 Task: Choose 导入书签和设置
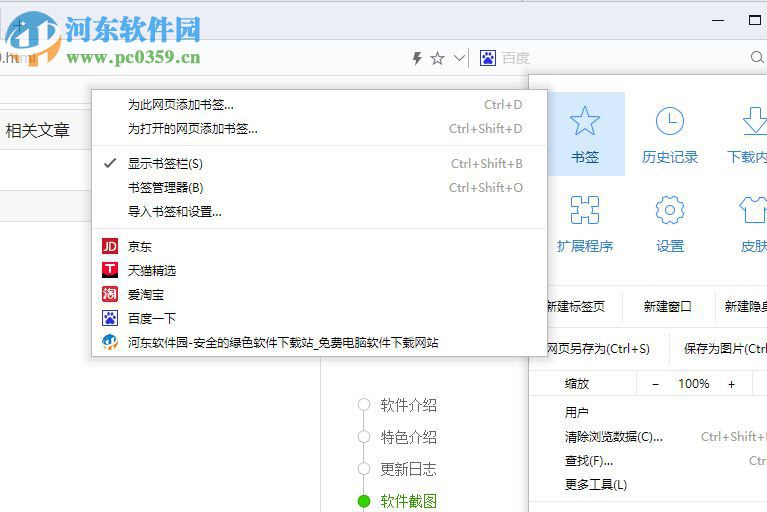[x=319, y=211]
